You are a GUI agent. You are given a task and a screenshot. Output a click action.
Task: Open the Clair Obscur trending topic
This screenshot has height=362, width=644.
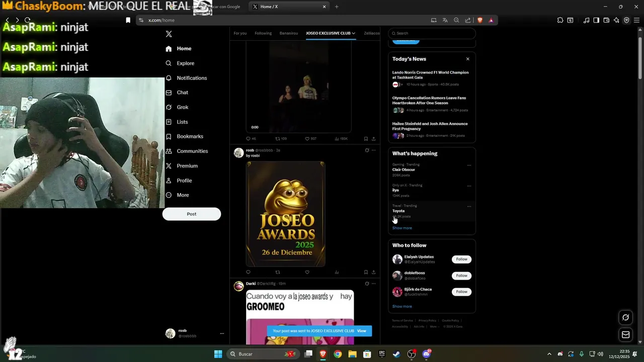[x=404, y=170]
